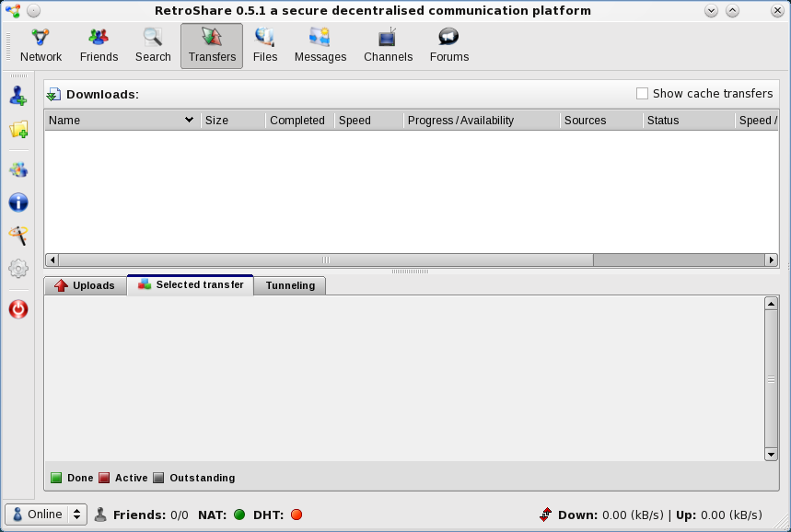Screen dimensions: 791x532
Task: Click the horizontal scrollbar thumb in Downloads
Action: (326, 260)
